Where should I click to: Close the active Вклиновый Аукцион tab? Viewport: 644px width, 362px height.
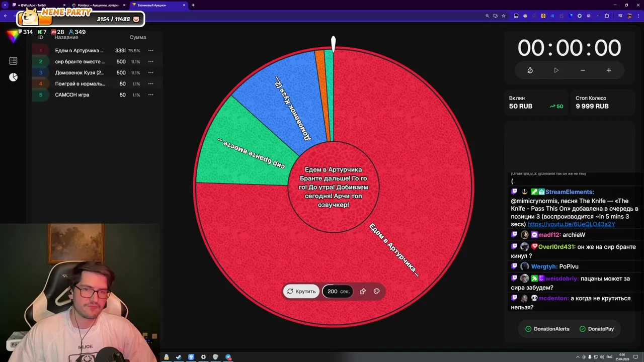[x=184, y=5]
